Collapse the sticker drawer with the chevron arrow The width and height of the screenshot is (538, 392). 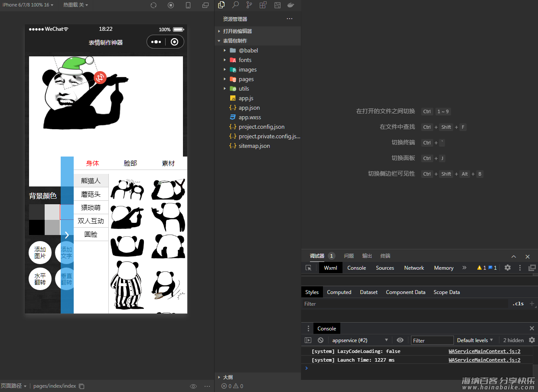tap(67, 235)
